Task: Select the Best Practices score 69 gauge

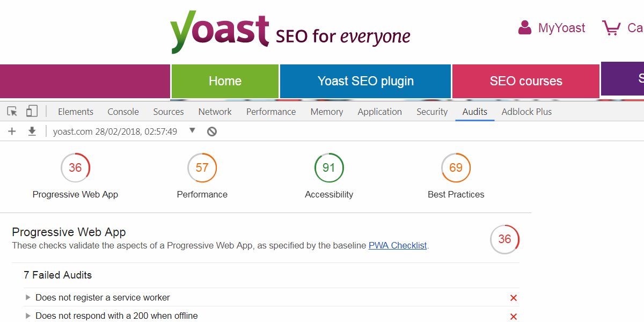Action: coord(456,168)
